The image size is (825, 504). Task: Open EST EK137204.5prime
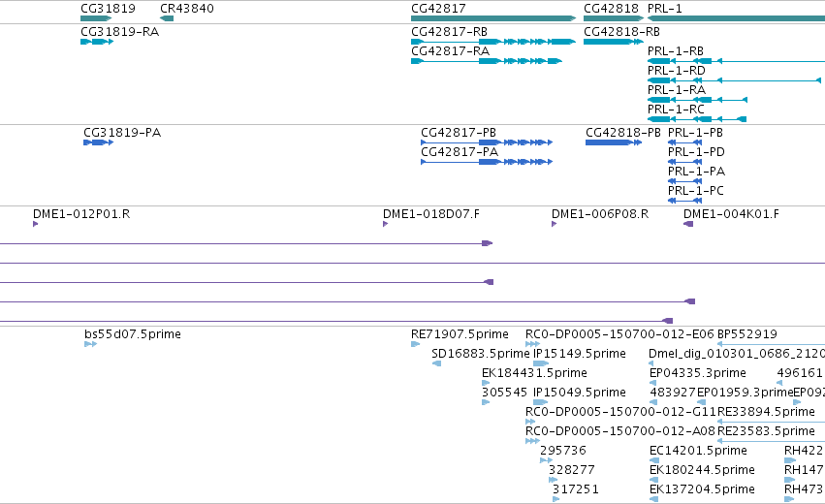tap(654, 500)
